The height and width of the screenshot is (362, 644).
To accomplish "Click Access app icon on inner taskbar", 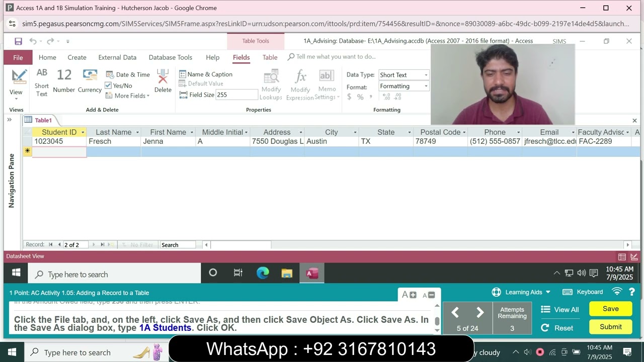I will [x=312, y=273].
